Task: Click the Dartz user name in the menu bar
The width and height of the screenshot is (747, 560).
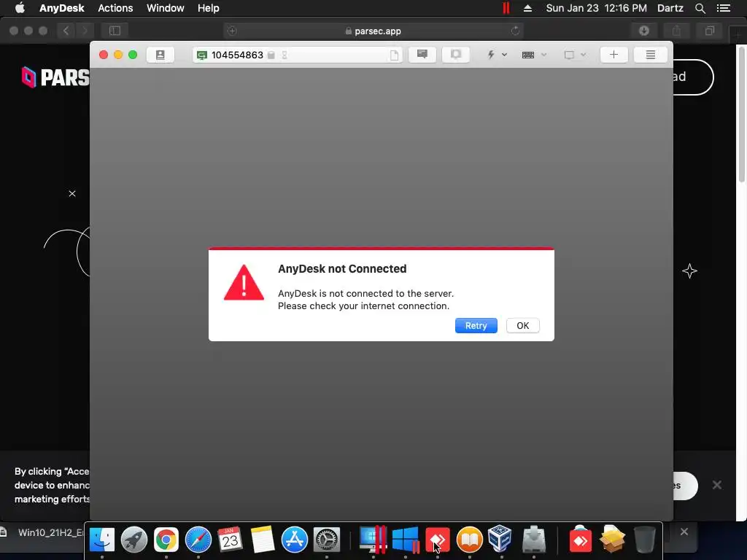Action: pyautogui.click(x=670, y=8)
